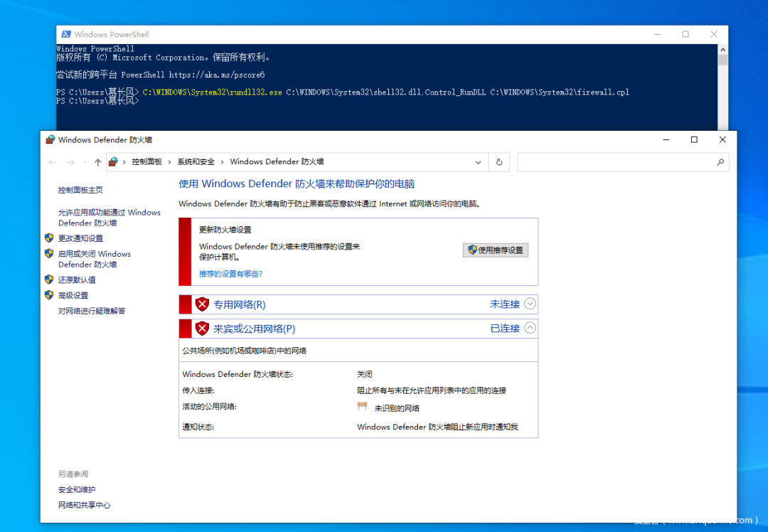The image size is (768, 532).
Task: Click red shield icon beside 专用网络(R)
Action: [202, 304]
